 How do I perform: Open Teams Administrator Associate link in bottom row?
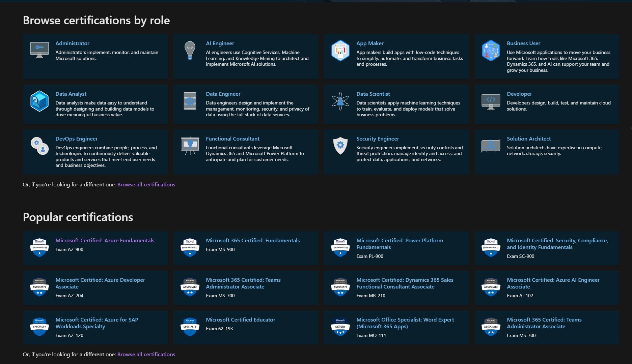pyautogui.click(x=544, y=323)
